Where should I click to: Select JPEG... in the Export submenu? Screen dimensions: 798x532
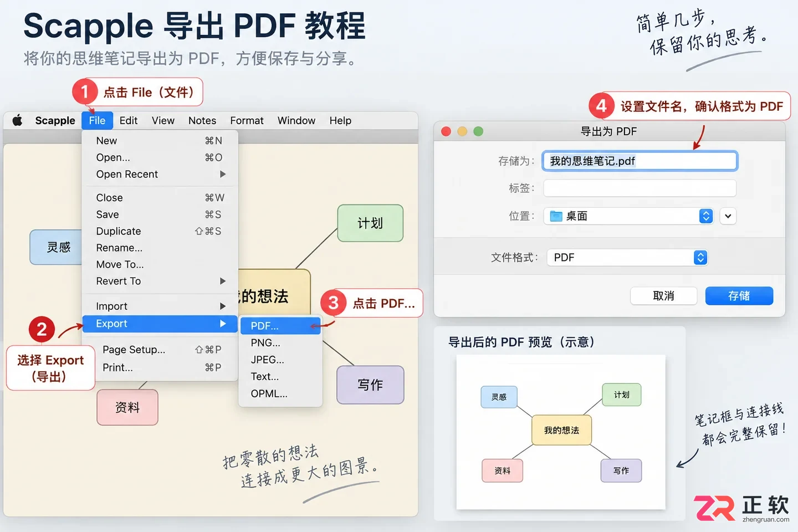pyautogui.click(x=280, y=360)
